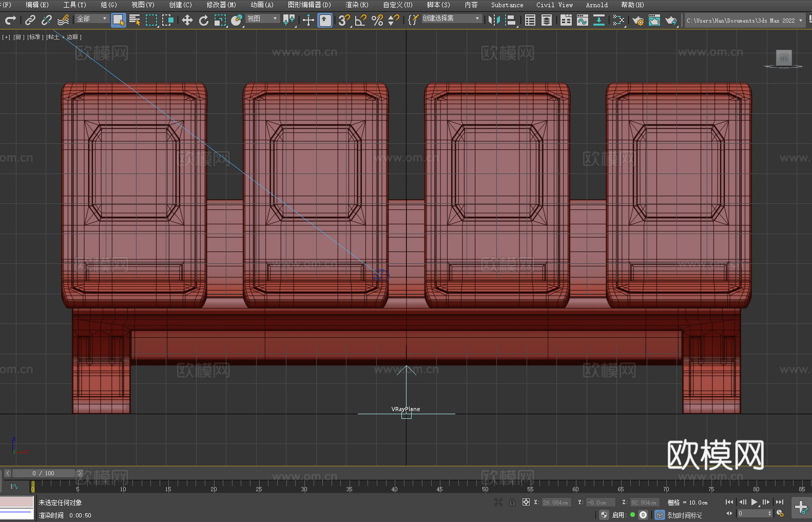Choose the Rectangular Selection Region tool

click(151, 20)
